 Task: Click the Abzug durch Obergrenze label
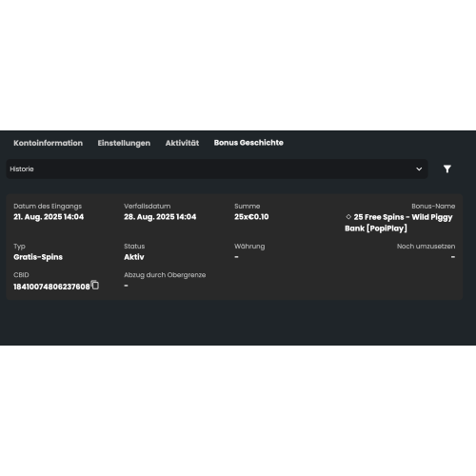tap(165, 275)
